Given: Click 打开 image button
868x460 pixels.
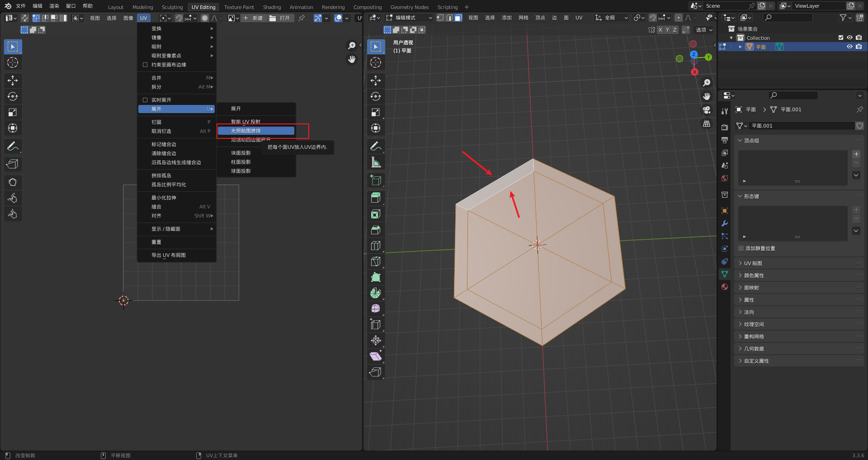Looking at the screenshot, I should pyautogui.click(x=280, y=18).
